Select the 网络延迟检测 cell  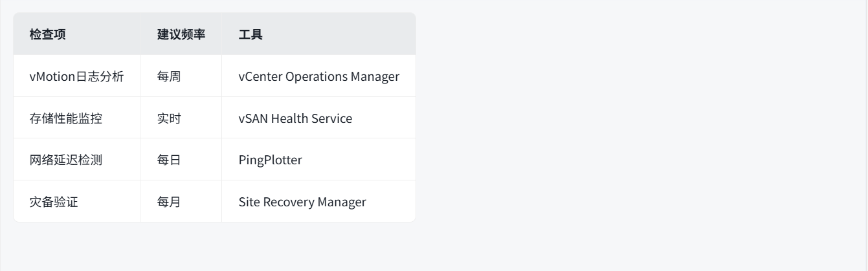tap(77, 160)
